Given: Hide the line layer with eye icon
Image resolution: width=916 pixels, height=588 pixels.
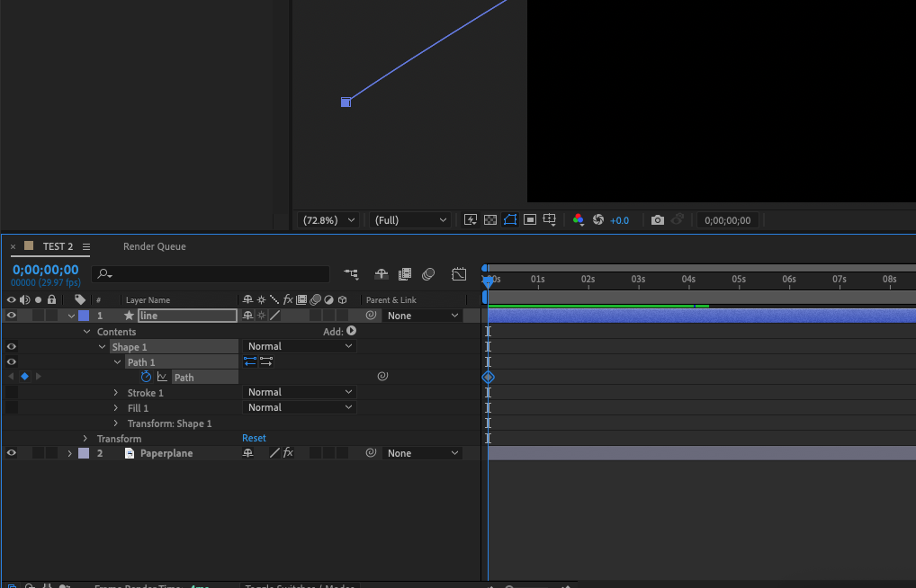Looking at the screenshot, I should tap(12, 316).
